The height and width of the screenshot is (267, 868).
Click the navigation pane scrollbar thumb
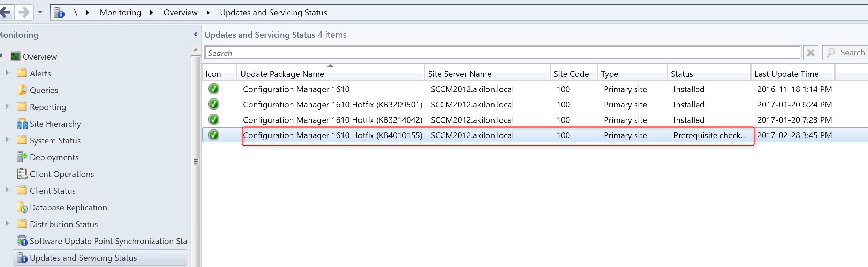196,162
